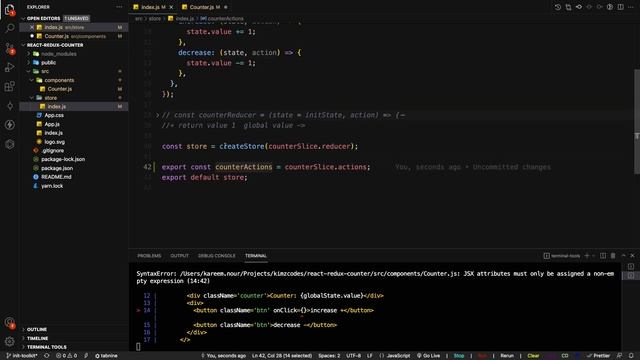Expand the Terminal Tools section

point(46,347)
